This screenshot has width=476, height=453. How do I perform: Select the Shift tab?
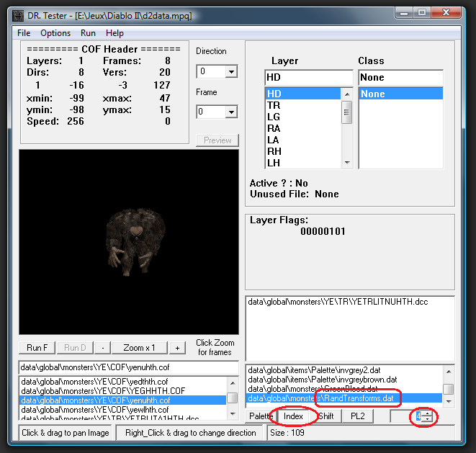pos(326,416)
